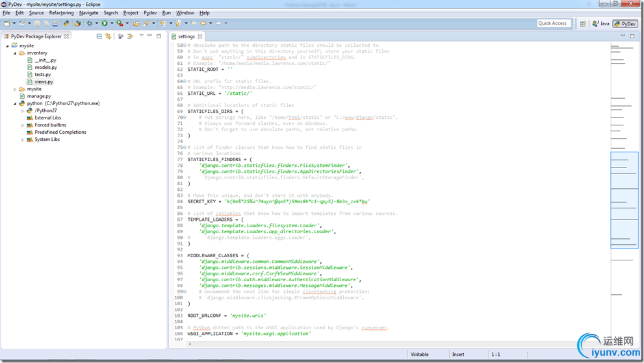Open the New wizard dropdown arrow
The image size is (644, 363).
point(14,23)
